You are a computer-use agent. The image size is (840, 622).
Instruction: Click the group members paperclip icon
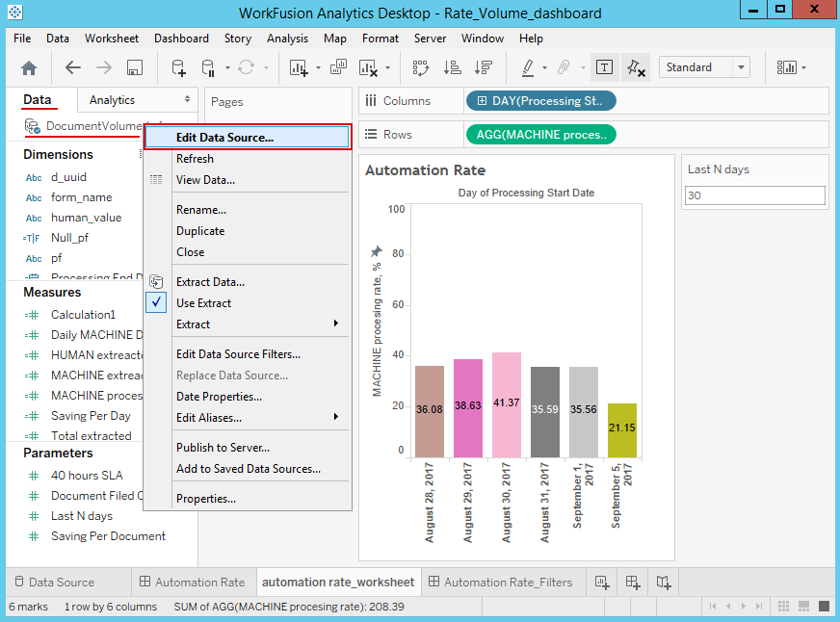(x=564, y=67)
